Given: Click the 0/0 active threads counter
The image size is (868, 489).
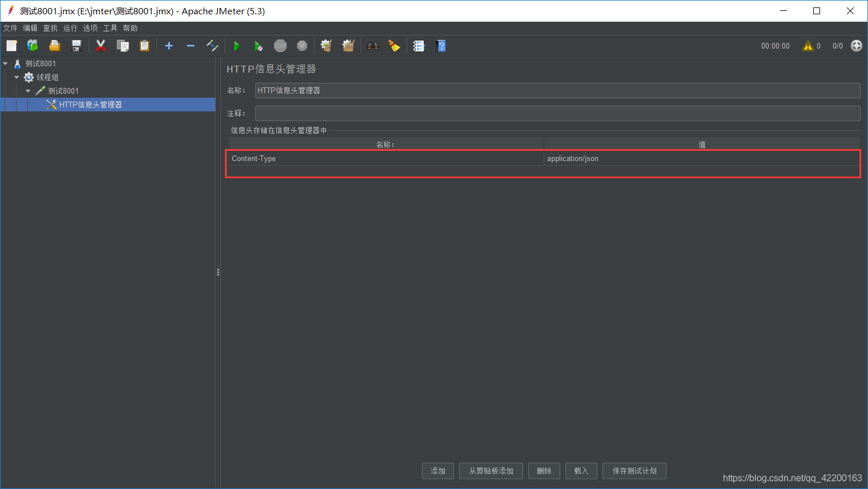Looking at the screenshot, I should (x=838, y=46).
